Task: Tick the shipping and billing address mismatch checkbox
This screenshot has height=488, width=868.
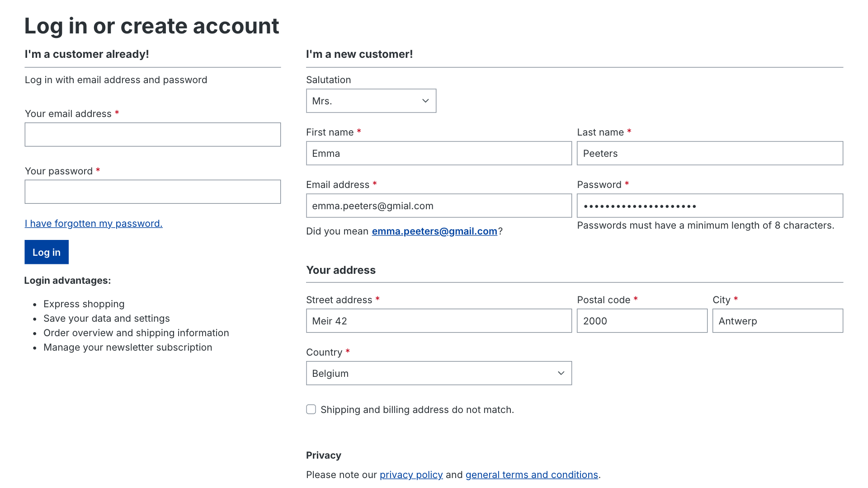Action: click(311, 409)
